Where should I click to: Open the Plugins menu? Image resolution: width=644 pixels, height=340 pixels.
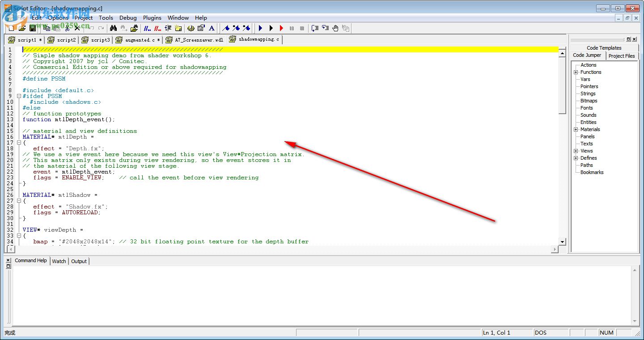[152, 17]
